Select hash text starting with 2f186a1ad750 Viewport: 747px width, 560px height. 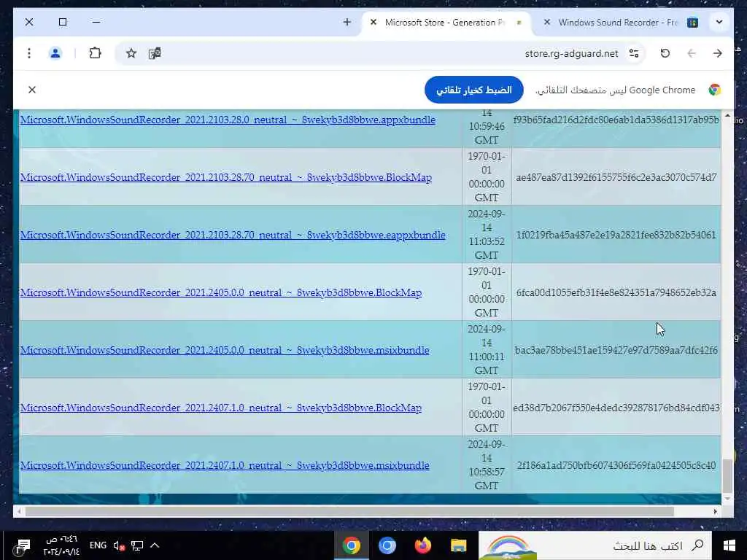point(616,465)
